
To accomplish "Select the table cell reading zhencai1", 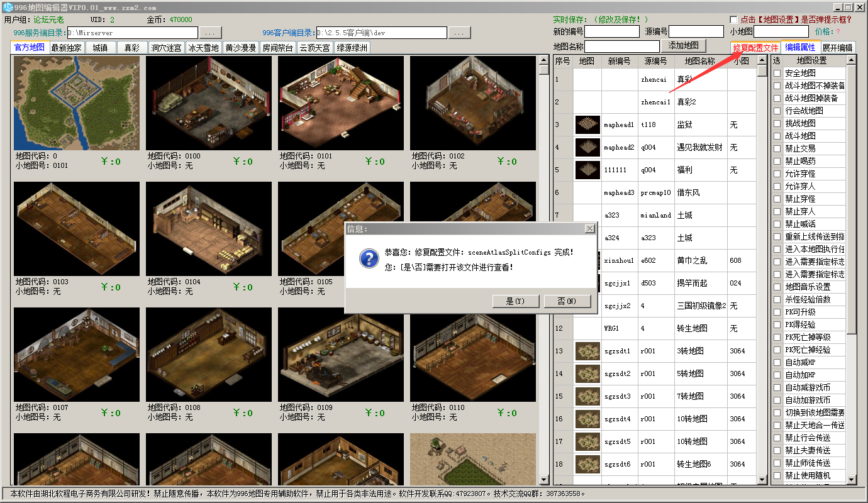I will point(656,102).
